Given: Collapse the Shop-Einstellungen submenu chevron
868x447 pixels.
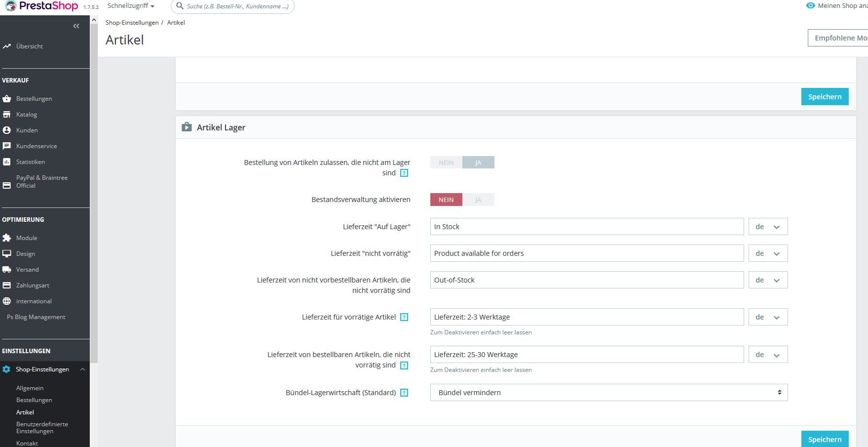Looking at the screenshot, I should pyautogui.click(x=82, y=369).
